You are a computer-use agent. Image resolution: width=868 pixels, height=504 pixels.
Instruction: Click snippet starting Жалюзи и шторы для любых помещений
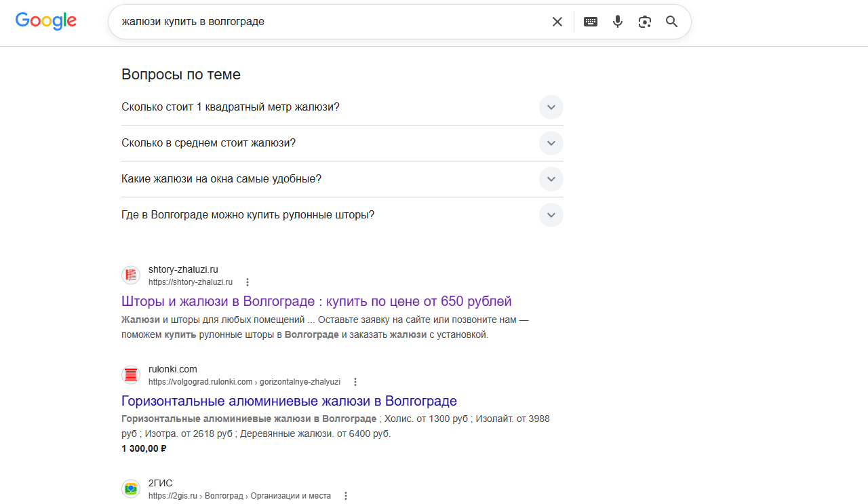325,327
